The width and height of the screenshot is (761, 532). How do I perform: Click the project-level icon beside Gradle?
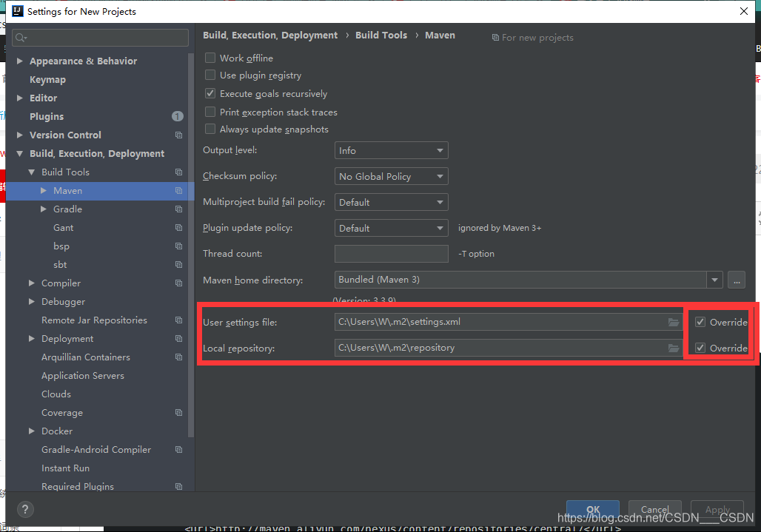(x=178, y=209)
